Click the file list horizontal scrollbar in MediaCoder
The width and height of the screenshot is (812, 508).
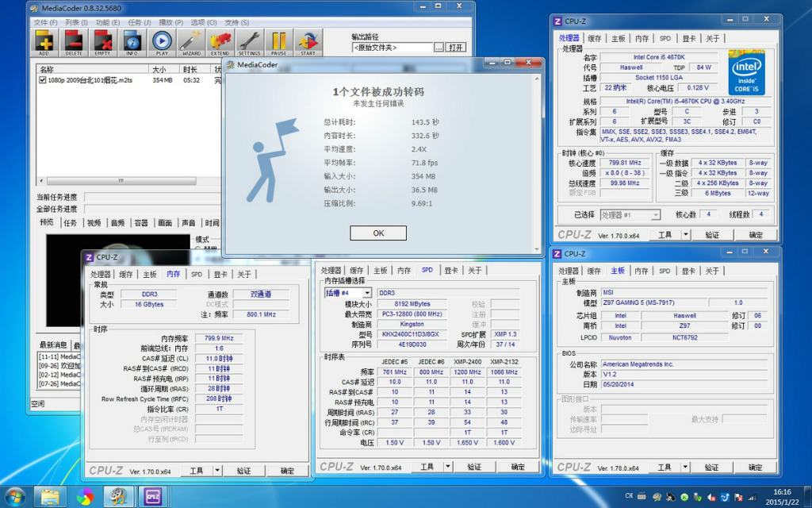coord(122,181)
